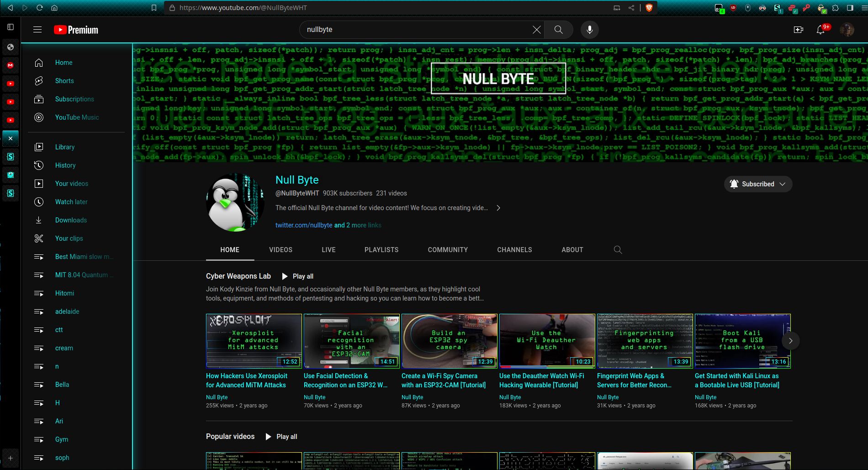Switch to the PLAYLISTS tab
The width and height of the screenshot is (868, 470).
pyautogui.click(x=381, y=250)
